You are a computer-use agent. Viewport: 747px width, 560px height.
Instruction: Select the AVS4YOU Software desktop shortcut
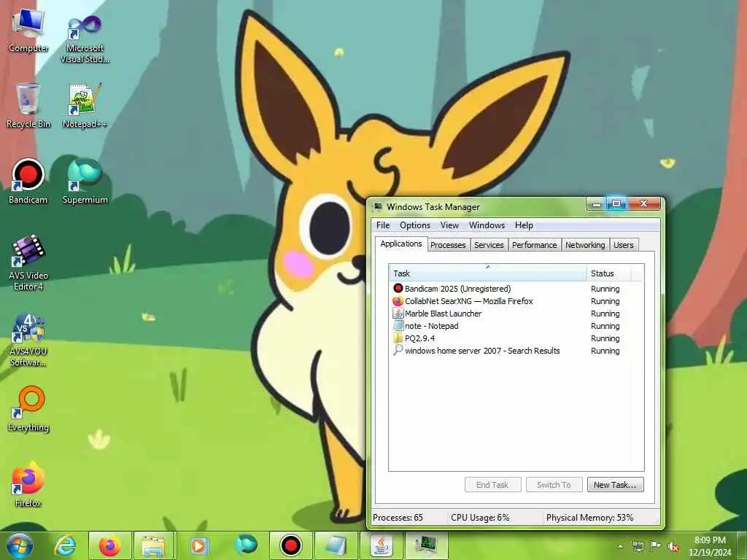[x=28, y=340]
